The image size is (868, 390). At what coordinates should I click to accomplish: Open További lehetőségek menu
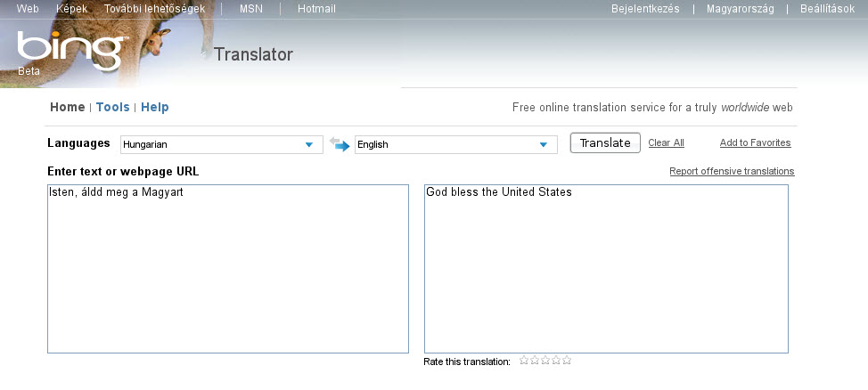click(x=154, y=9)
